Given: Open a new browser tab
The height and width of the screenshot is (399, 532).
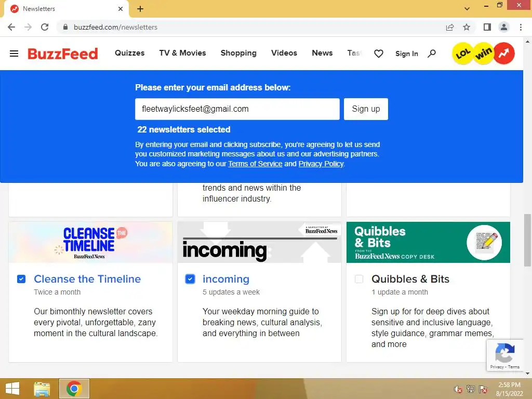Looking at the screenshot, I should click(140, 9).
